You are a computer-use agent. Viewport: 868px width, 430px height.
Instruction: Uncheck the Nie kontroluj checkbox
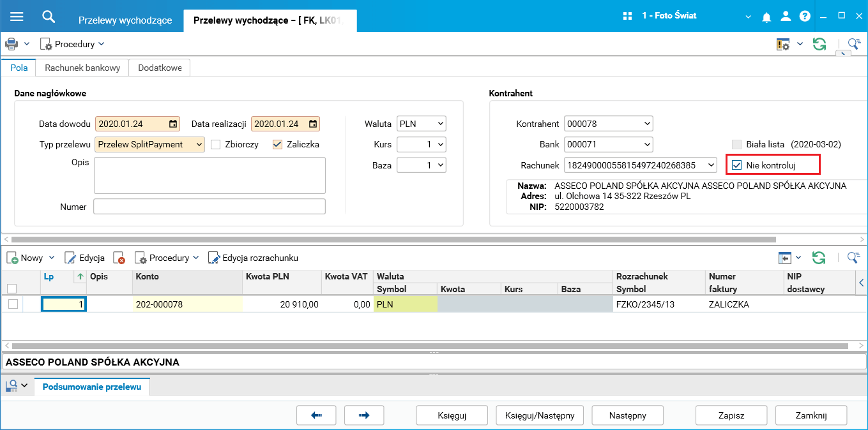point(737,165)
